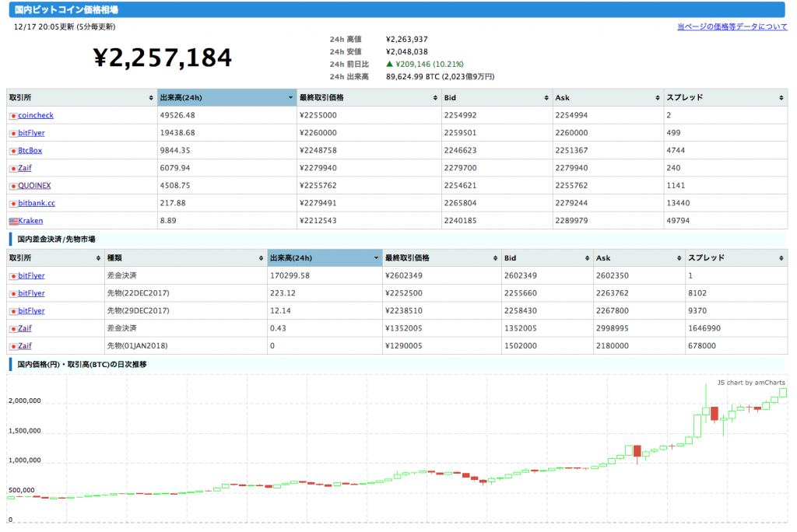The width and height of the screenshot is (797, 532).
Task: Click the Japan flag icon beside BtcBox
Action: tap(13, 151)
